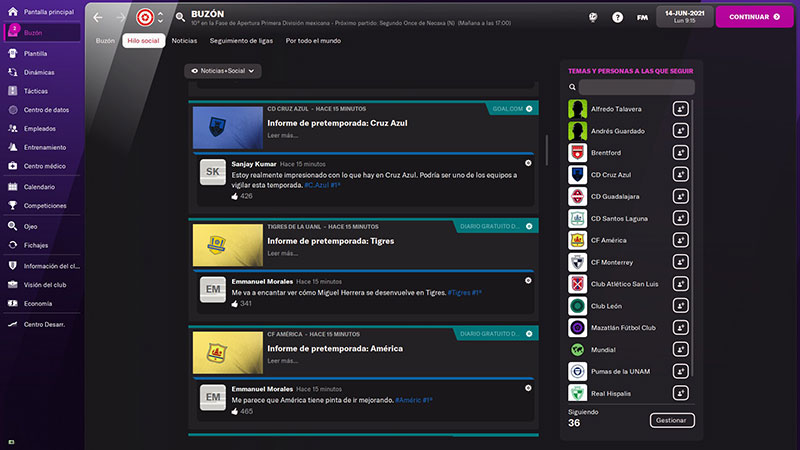800x450 pixels.
Task: Like the Tigres post by Emmanuel Morales
Action: pyautogui.click(x=235, y=304)
